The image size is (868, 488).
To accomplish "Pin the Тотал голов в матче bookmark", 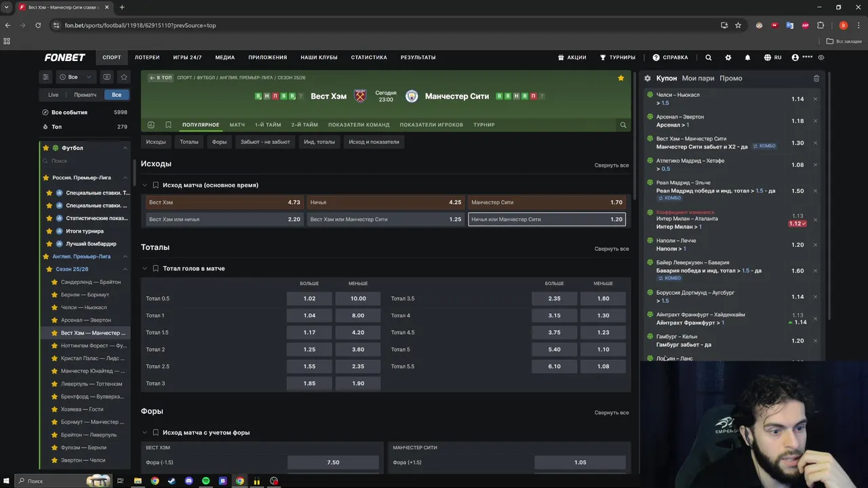I will click(x=155, y=268).
